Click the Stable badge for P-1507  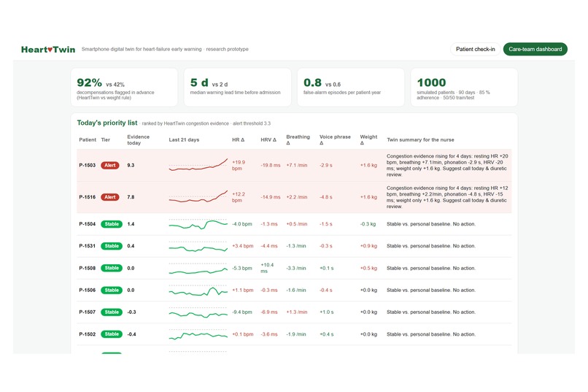(x=112, y=312)
